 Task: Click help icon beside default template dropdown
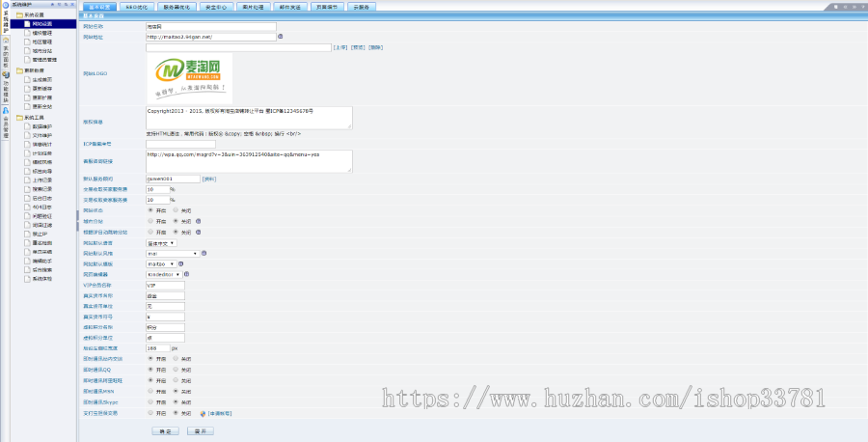click(181, 263)
